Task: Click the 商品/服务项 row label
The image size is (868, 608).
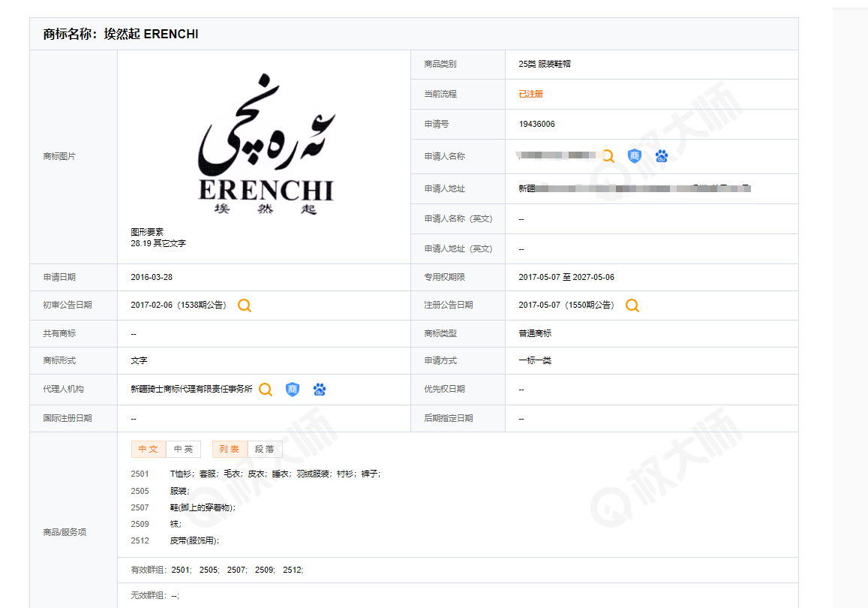Action: coord(65,532)
